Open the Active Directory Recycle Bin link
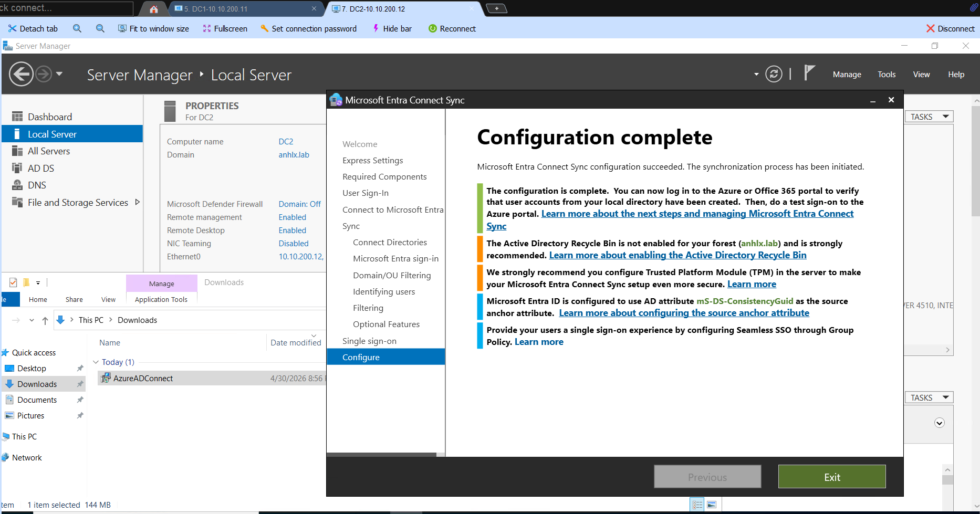Screen dimensions: 980x514 point(677,256)
